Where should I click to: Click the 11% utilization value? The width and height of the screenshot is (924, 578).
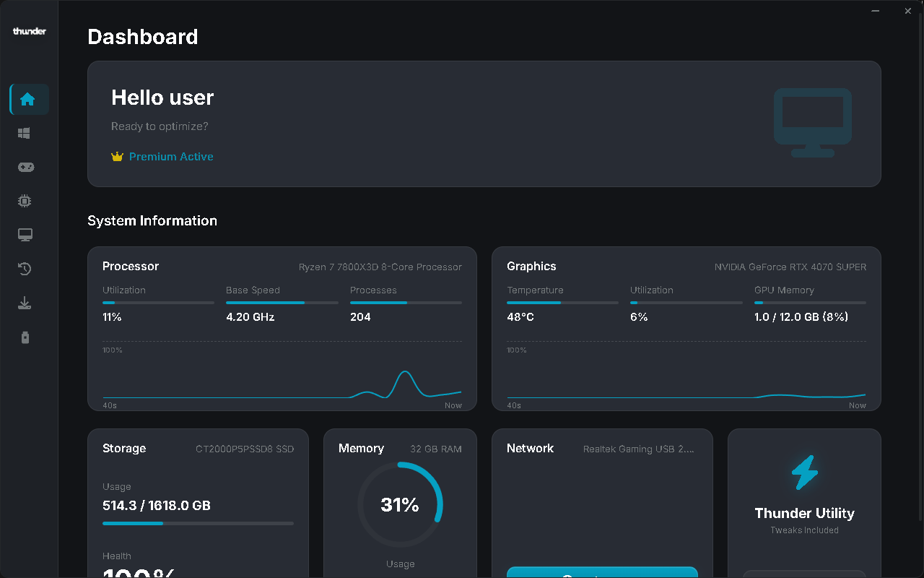pos(112,317)
